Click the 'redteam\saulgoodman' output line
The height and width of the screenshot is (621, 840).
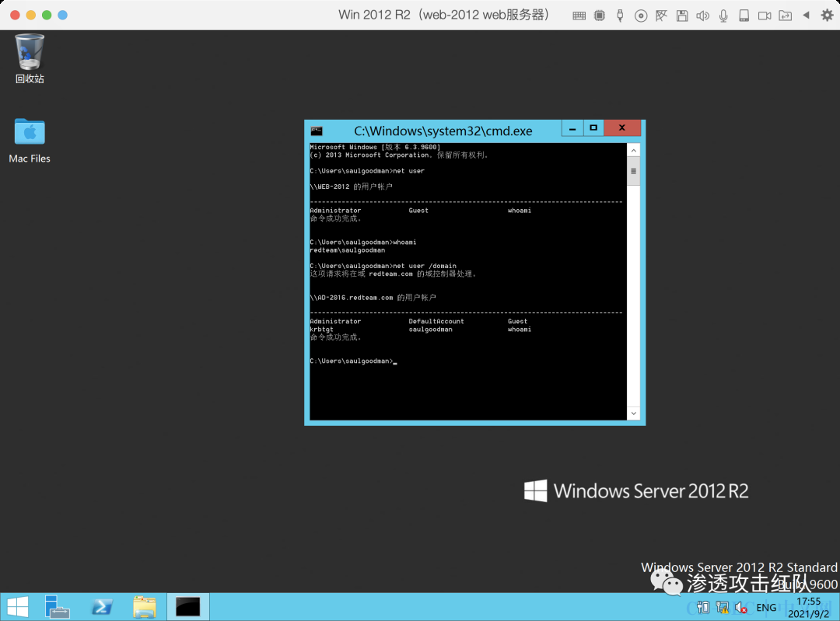point(347,250)
